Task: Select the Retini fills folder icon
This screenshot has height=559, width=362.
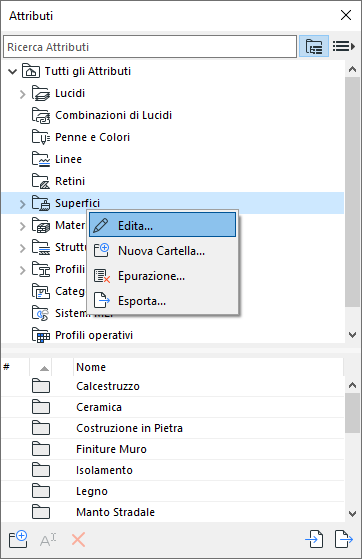Action: tap(41, 181)
